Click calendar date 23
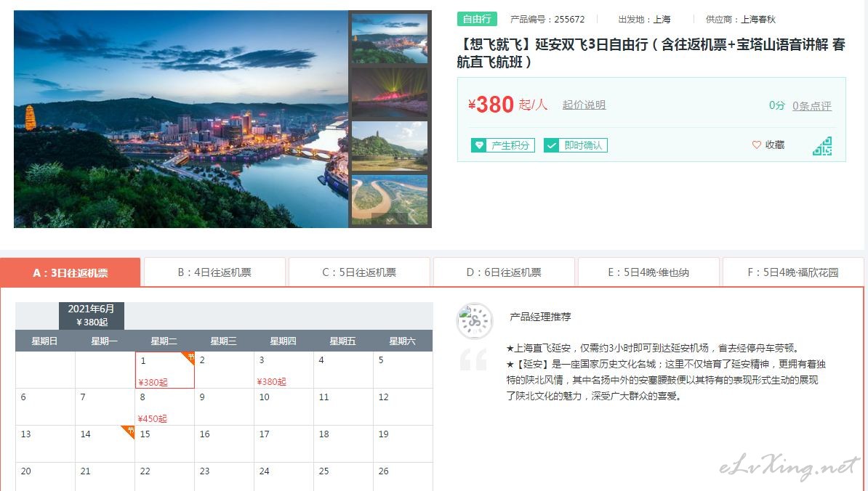The width and height of the screenshot is (868, 491). point(224,476)
